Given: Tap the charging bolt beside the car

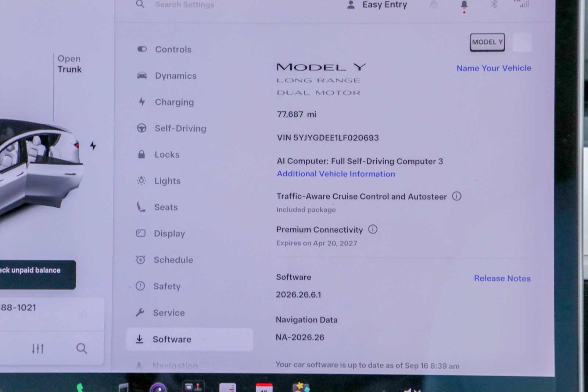Looking at the screenshot, I should tap(93, 146).
